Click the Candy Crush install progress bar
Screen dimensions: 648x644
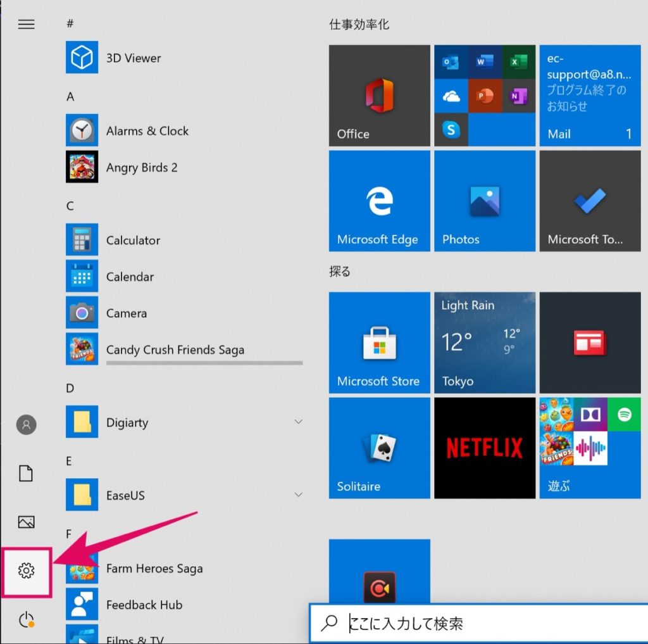click(204, 363)
